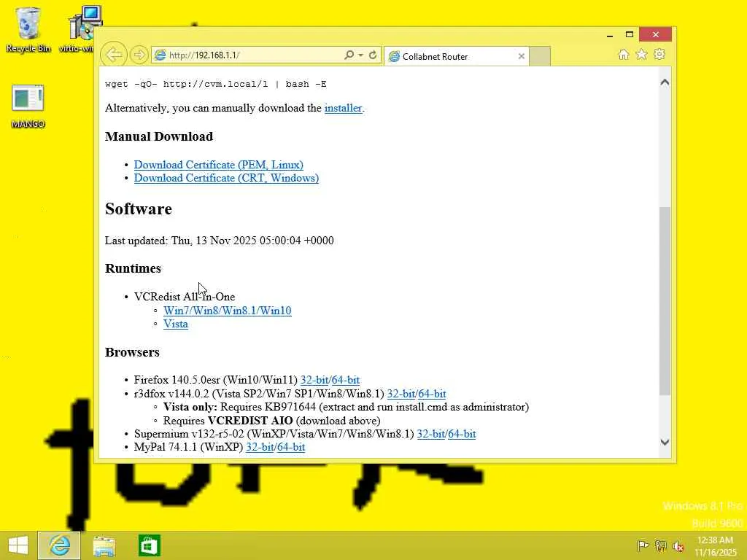Click the installer link
The width and height of the screenshot is (747, 560).
tap(343, 108)
